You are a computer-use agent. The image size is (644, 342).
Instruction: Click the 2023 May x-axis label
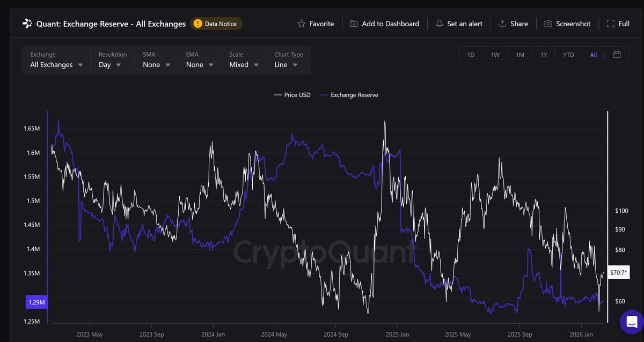(x=90, y=334)
